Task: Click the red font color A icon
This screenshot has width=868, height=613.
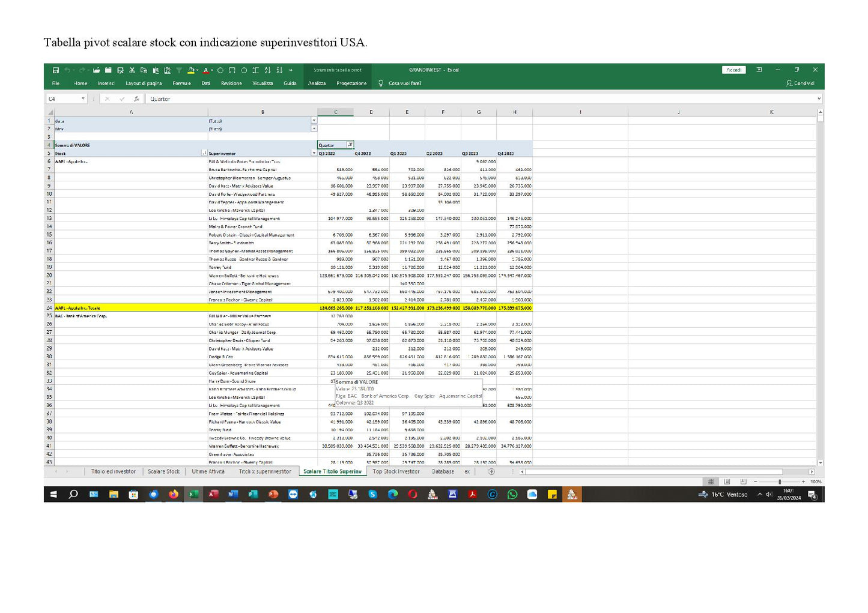Action: [205, 70]
